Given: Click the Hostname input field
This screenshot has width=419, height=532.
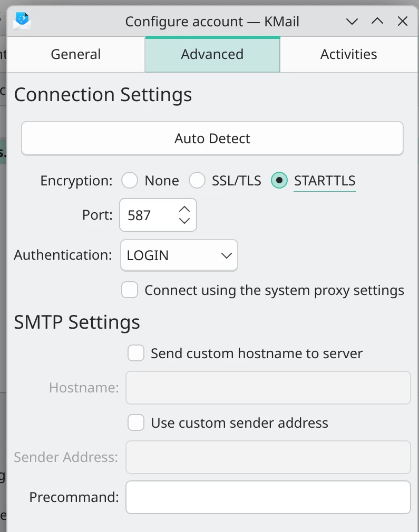Looking at the screenshot, I should [268, 388].
